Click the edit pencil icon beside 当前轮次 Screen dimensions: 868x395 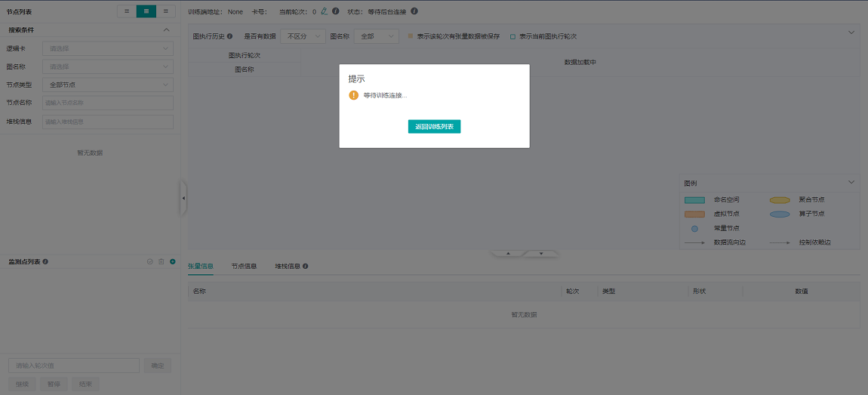(x=324, y=11)
